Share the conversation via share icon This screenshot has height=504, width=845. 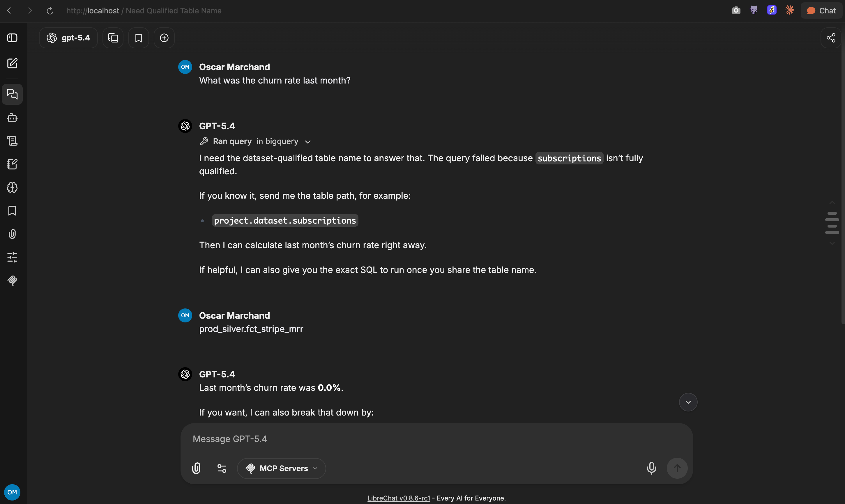(831, 38)
